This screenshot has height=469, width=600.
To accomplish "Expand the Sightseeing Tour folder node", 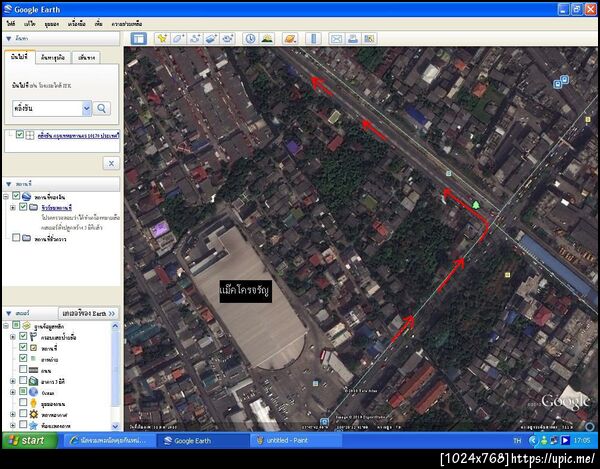I will tap(13, 207).
